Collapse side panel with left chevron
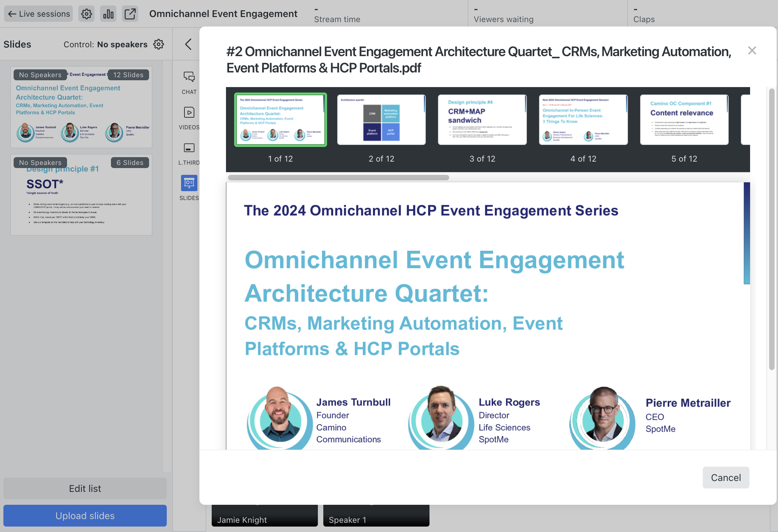The height and width of the screenshot is (532, 778). [188, 44]
